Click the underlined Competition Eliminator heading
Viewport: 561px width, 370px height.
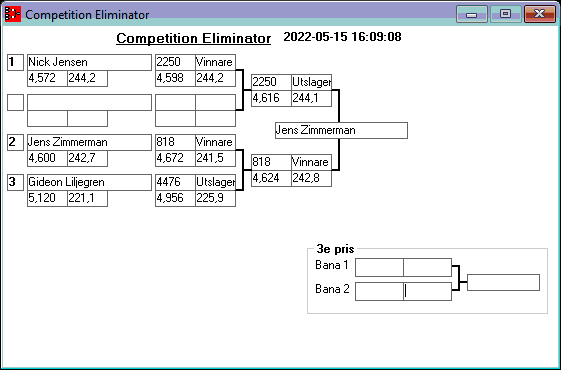pos(194,38)
